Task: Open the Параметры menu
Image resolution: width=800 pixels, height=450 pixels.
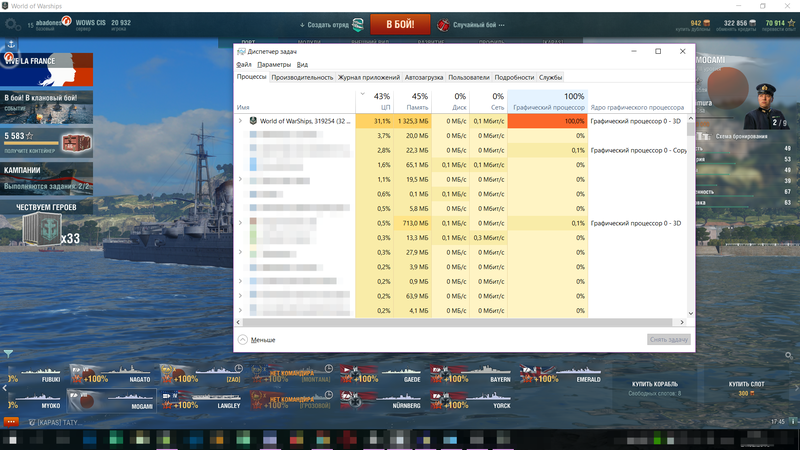Action: (x=274, y=64)
